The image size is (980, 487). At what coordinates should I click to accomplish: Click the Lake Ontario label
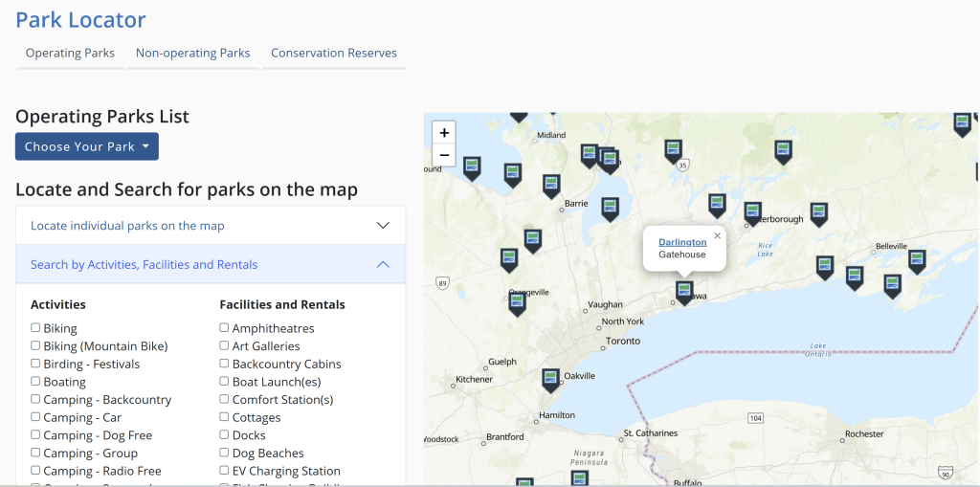coord(818,349)
